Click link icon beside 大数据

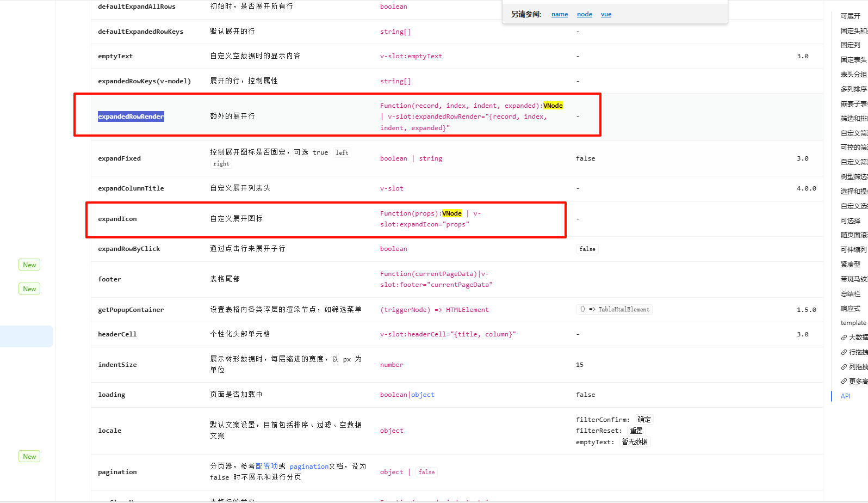(844, 338)
